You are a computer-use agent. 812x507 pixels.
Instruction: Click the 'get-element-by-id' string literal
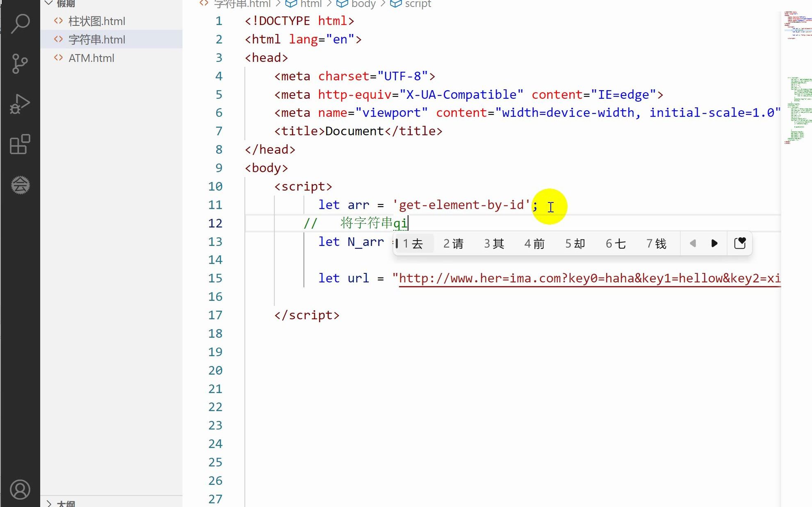point(461,205)
